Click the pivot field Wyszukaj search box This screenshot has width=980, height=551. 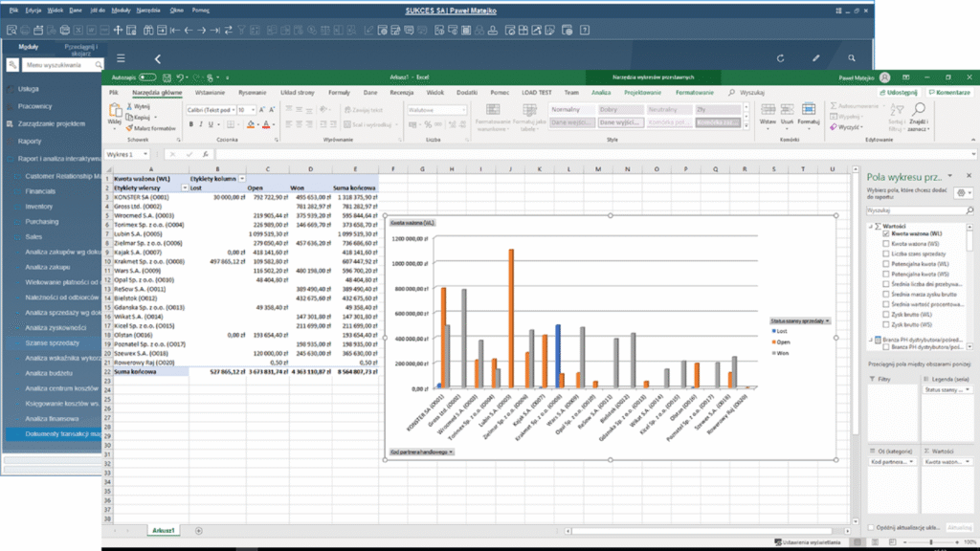coord(920,211)
